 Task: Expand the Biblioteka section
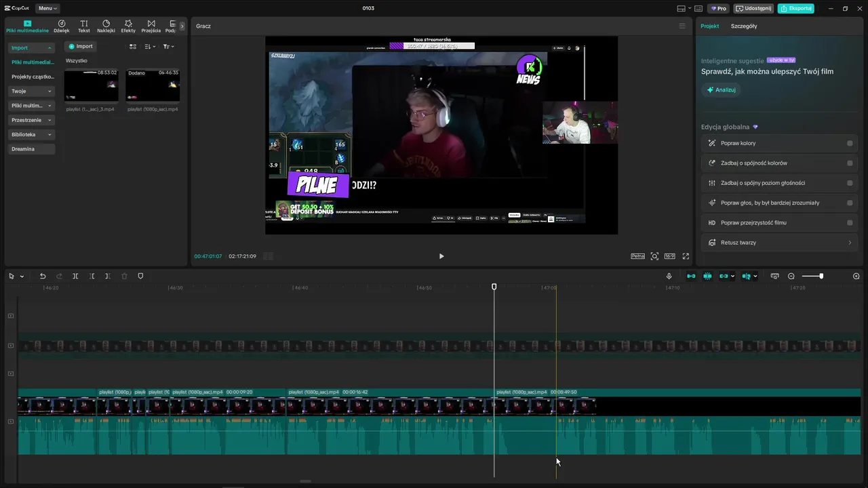[x=31, y=134]
